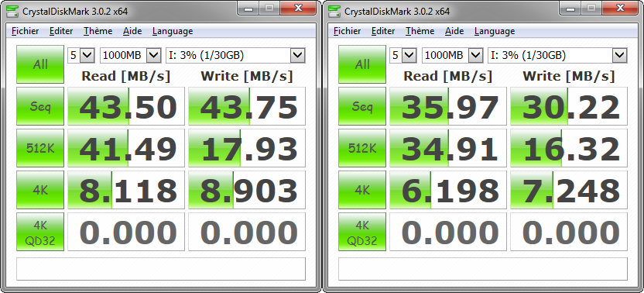644x293 pixels.
Task: Click 4K read value 6.198
Action: [x=448, y=190]
